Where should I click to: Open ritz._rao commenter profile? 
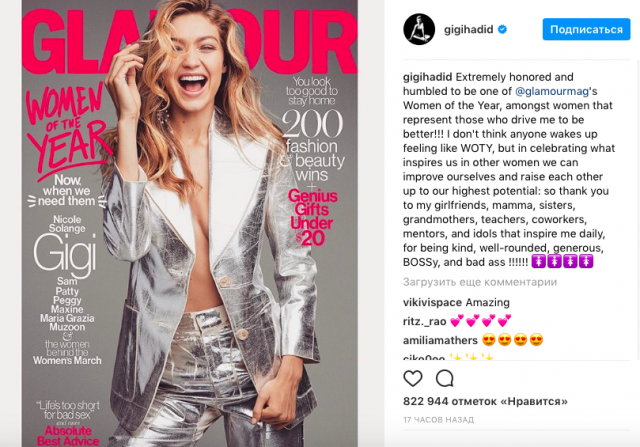(424, 322)
